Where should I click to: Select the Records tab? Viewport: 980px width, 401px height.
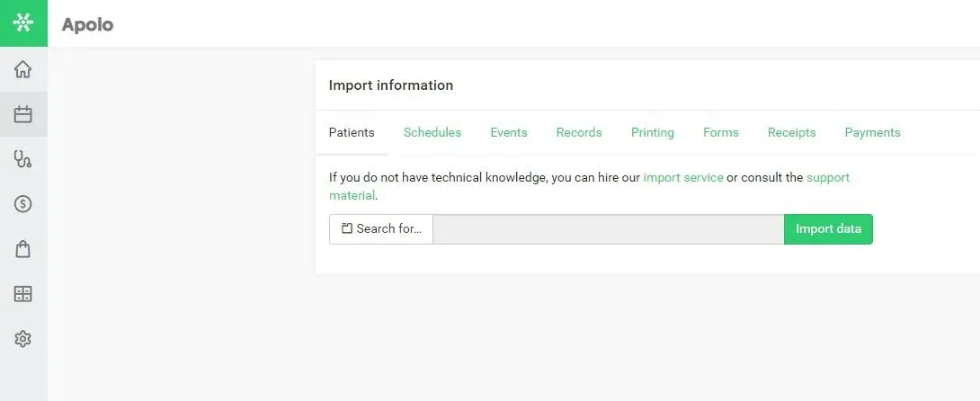(579, 132)
